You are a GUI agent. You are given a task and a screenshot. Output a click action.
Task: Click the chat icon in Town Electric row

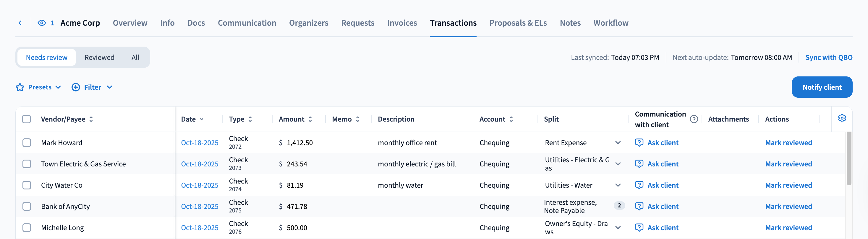[x=639, y=164]
